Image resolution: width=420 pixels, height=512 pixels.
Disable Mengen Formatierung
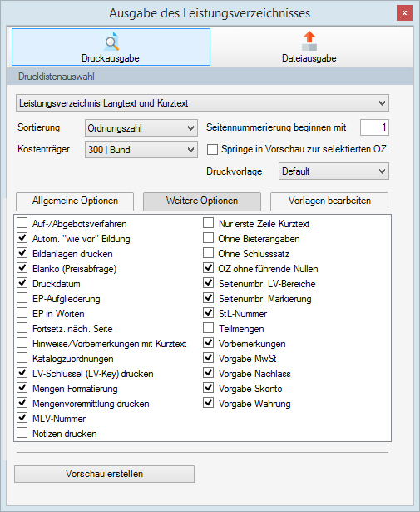click(x=22, y=388)
